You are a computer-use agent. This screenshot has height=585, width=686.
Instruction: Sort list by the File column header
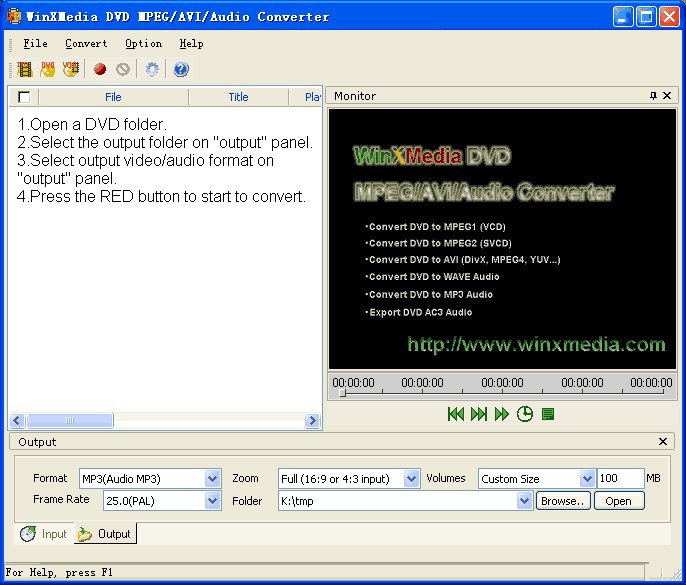113,97
